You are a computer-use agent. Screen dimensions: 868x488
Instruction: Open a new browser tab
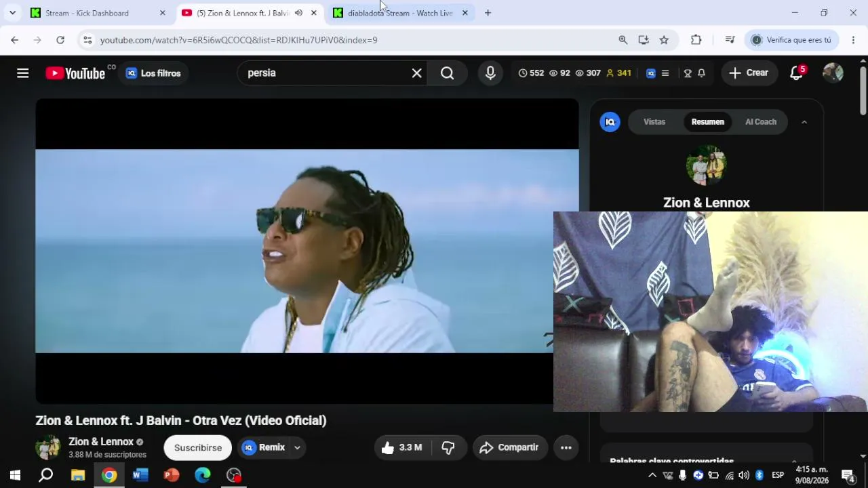coord(488,13)
